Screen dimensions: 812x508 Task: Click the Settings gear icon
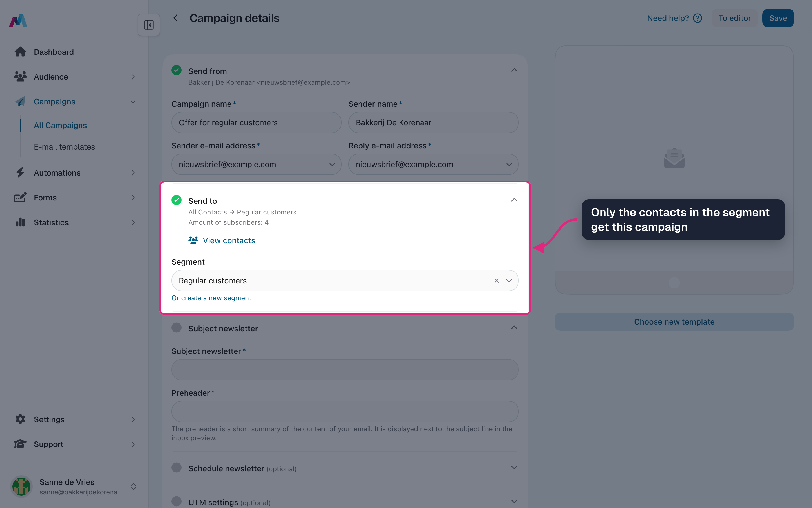click(20, 419)
